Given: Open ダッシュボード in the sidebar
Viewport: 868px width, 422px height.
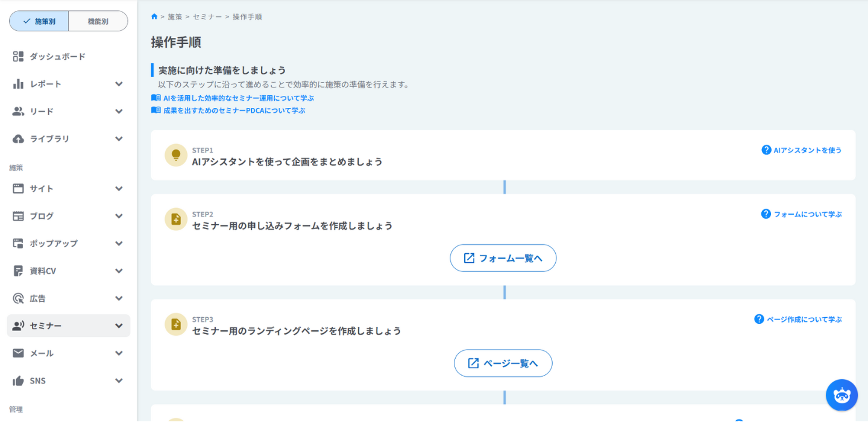Looking at the screenshot, I should pos(58,57).
